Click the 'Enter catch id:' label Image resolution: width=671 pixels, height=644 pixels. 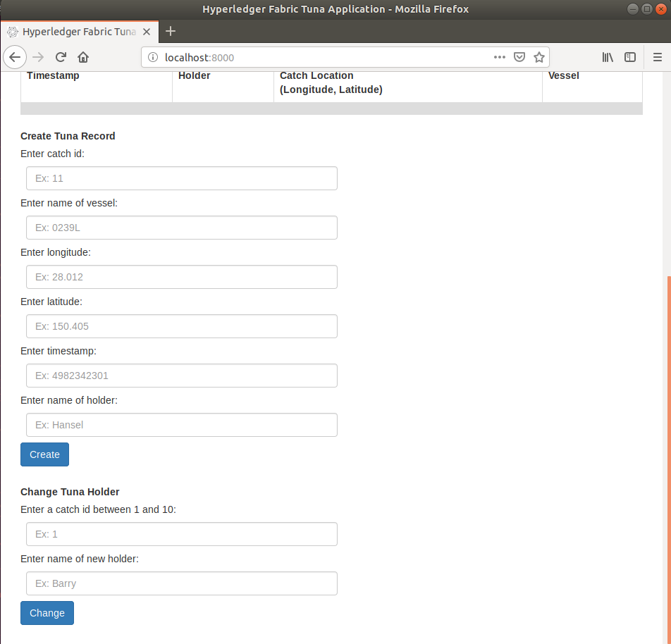point(52,154)
